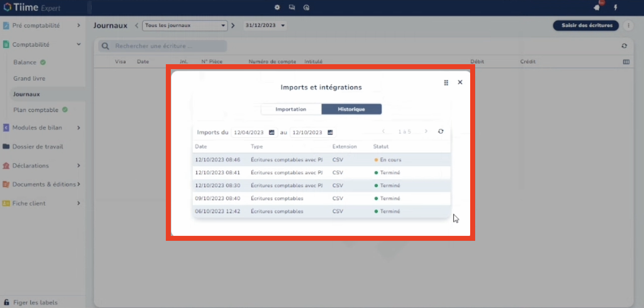Open the grid options icon in the dialog
The image size is (644, 308).
coord(446,83)
